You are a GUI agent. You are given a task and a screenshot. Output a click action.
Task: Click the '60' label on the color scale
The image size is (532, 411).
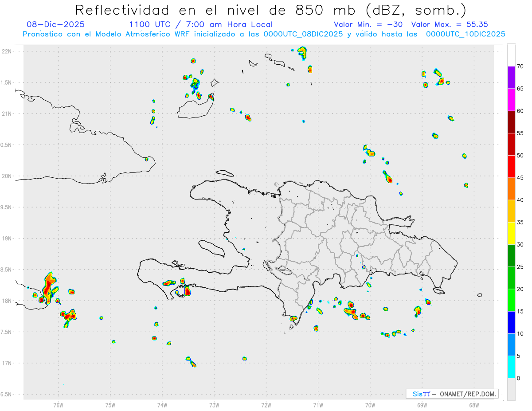click(x=520, y=111)
